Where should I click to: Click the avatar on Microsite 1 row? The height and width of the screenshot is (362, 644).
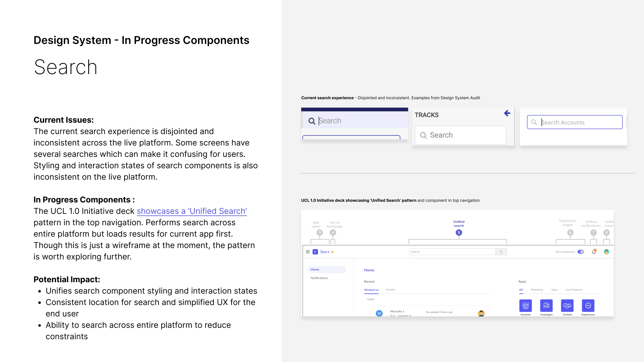[481, 313]
